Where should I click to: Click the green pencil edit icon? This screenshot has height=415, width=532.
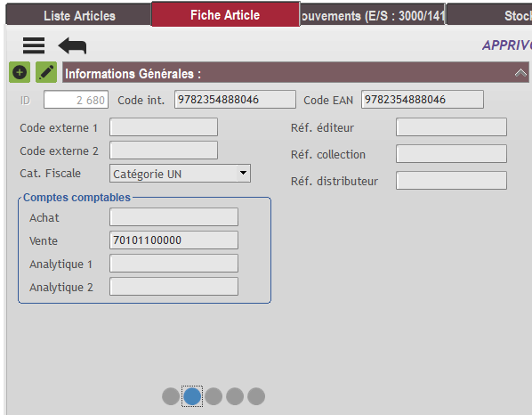pos(46,72)
